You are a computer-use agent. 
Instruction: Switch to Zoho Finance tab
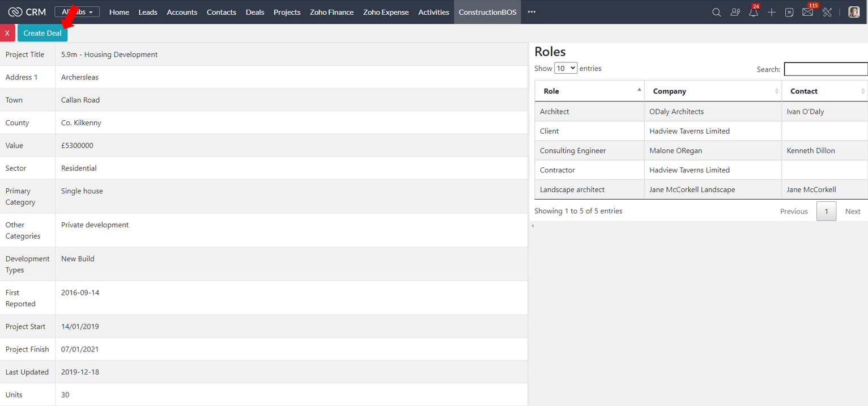[331, 12]
